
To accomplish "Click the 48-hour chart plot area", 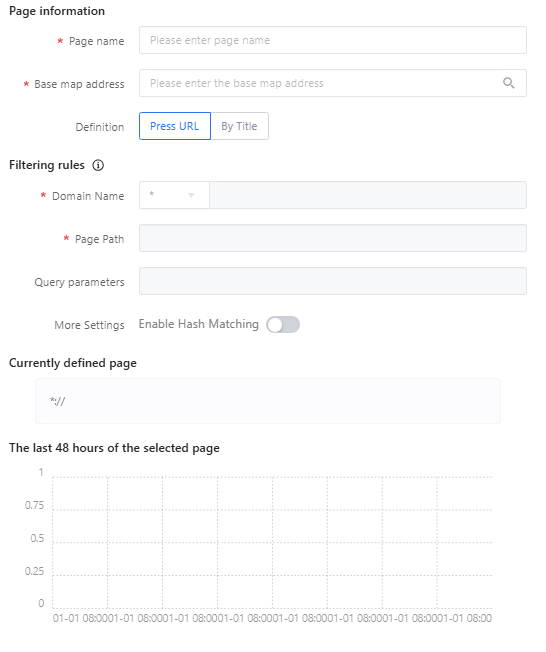I will (272, 542).
